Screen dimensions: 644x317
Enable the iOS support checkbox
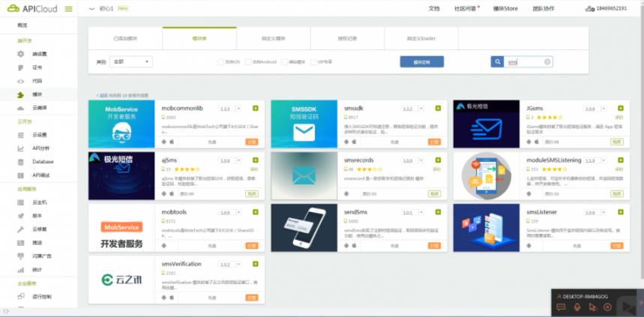(x=220, y=62)
